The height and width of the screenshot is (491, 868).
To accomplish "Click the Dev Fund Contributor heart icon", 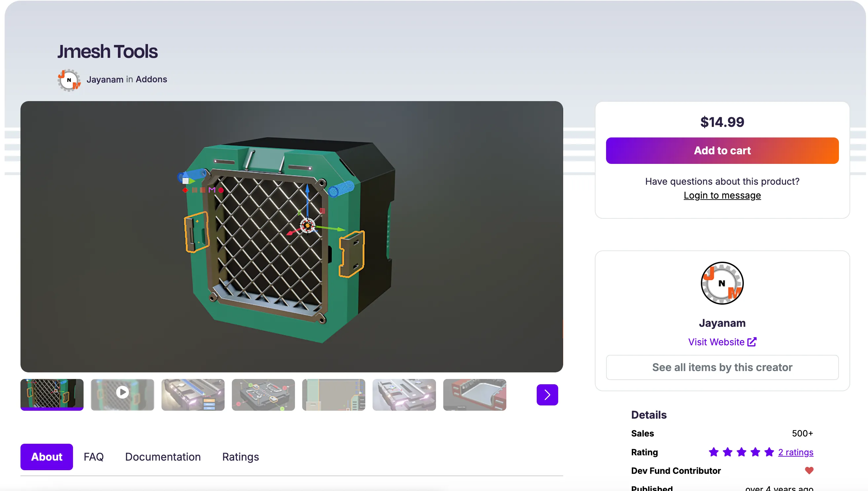I will (809, 471).
